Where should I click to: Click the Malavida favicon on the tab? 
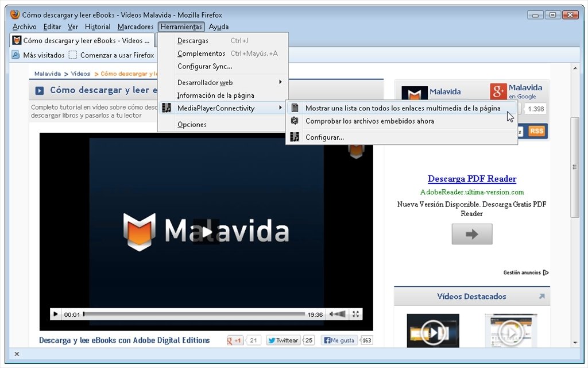tap(17, 40)
